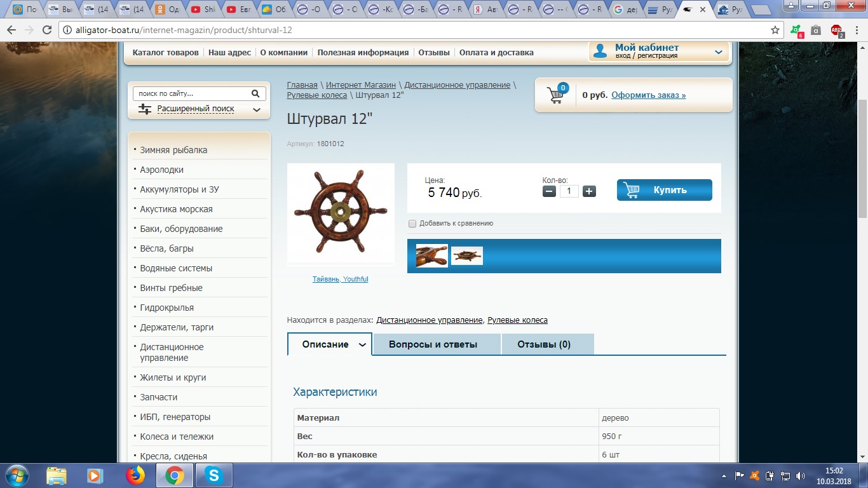Switch to 'Вопросы и ответы' tab
The image size is (868, 488).
(x=433, y=344)
